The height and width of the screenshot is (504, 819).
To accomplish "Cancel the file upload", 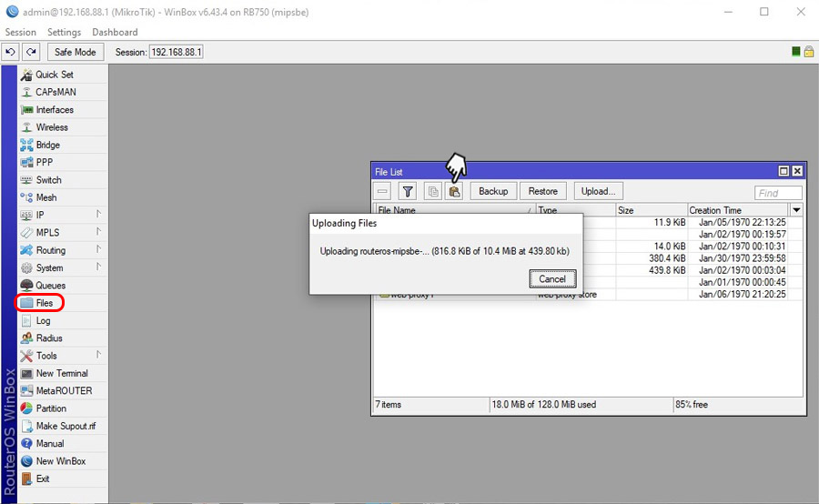I will pyautogui.click(x=552, y=279).
